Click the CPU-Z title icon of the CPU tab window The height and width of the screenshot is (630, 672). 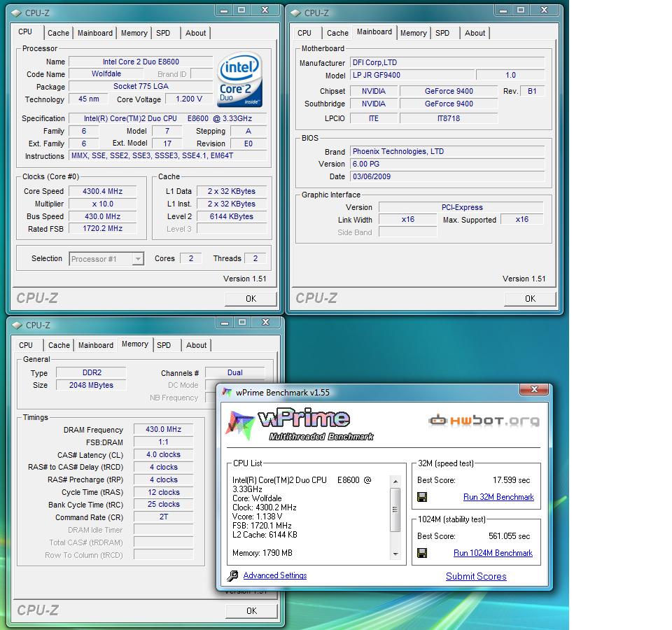[x=16, y=13]
